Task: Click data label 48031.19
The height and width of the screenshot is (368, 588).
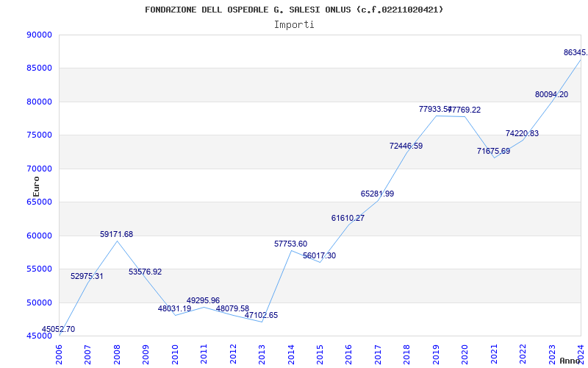Action: pyautogui.click(x=174, y=308)
